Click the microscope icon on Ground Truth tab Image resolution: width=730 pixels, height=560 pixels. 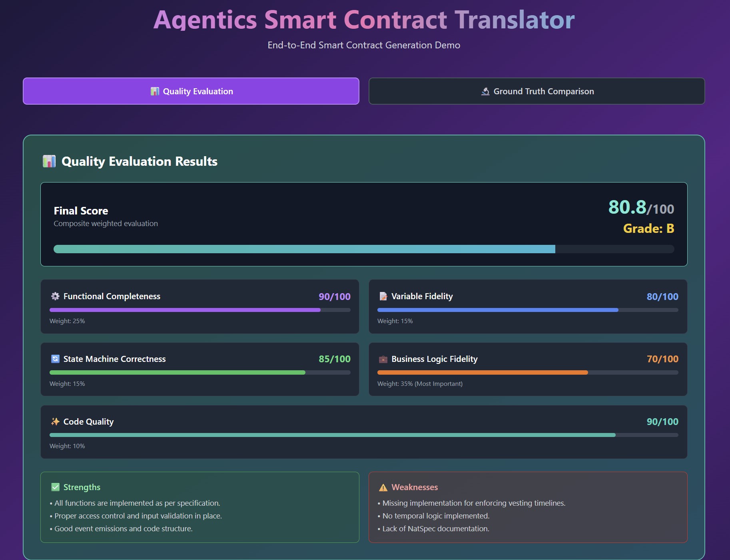pyautogui.click(x=485, y=91)
